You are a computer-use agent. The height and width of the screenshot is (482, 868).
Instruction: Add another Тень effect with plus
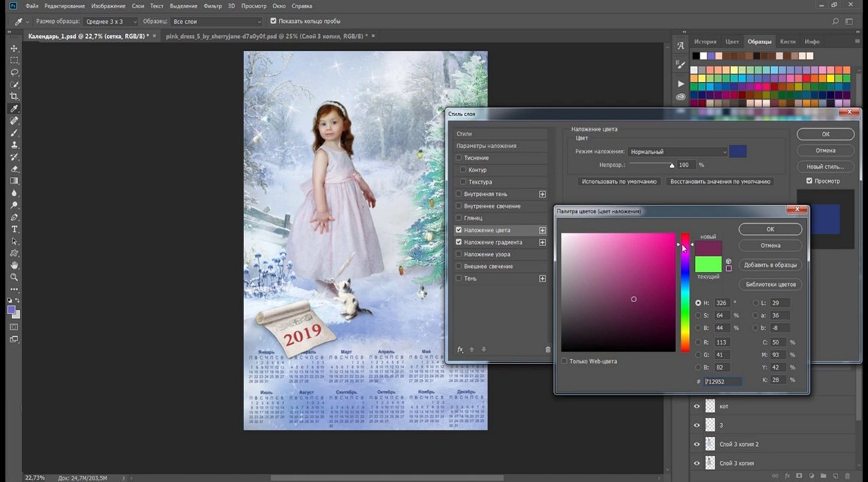[542, 279]
